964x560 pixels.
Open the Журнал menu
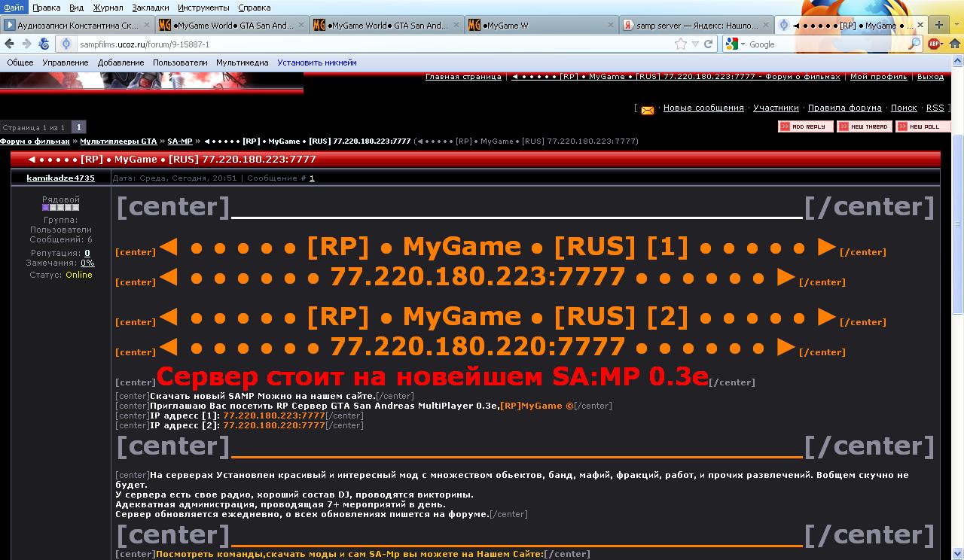(x=108, y=8)
